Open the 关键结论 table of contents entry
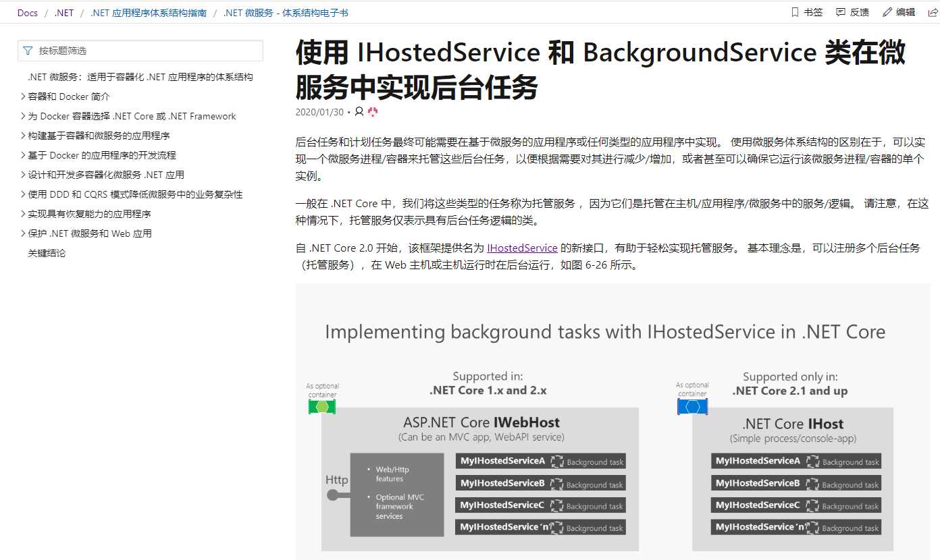 pyautogui.click(x=47, y=253)
